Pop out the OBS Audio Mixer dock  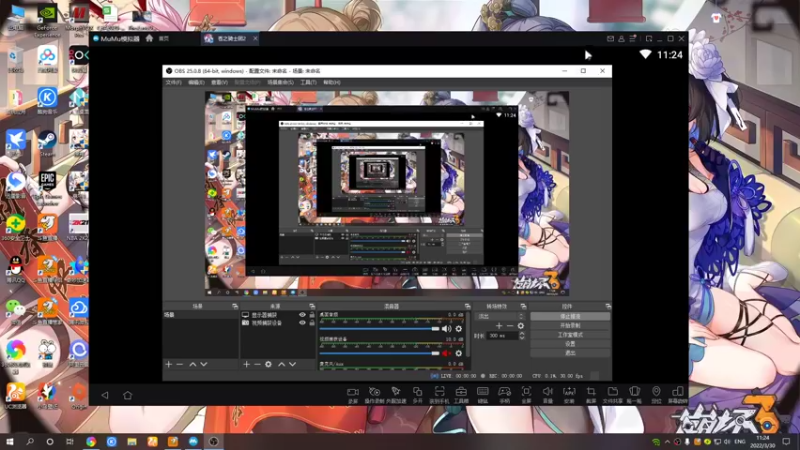point(467,306)
